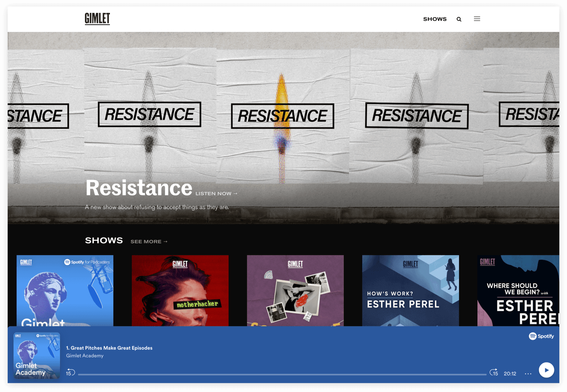Viewport: 567px width, 392px height.
Task: Open the Resistance hero title
Action: tap(139, 188)
